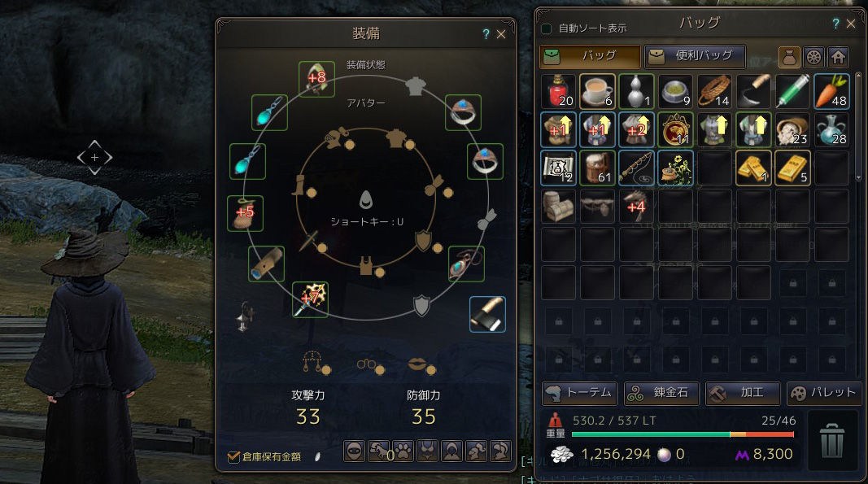Click the red potion with count 20
Viewport: 868px width, 484px height.
click(559, 91)
